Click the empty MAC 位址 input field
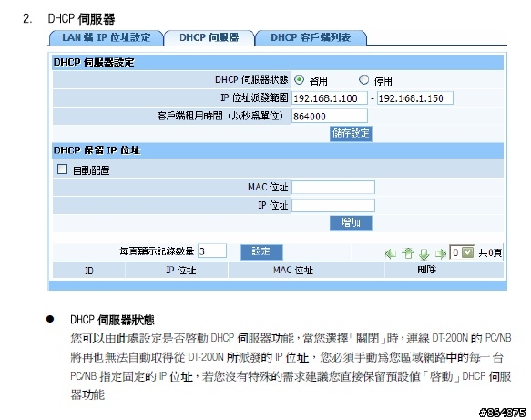The height and width of the screenshot is (420, 531). [x=333, y=187]
